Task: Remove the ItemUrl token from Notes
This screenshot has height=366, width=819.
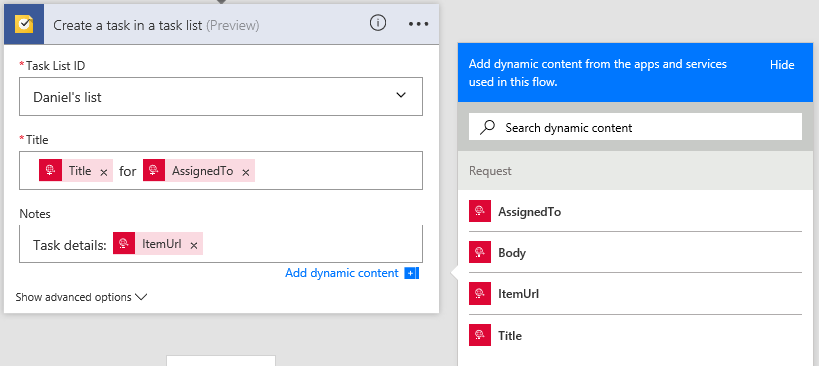Action: [194, 245]
